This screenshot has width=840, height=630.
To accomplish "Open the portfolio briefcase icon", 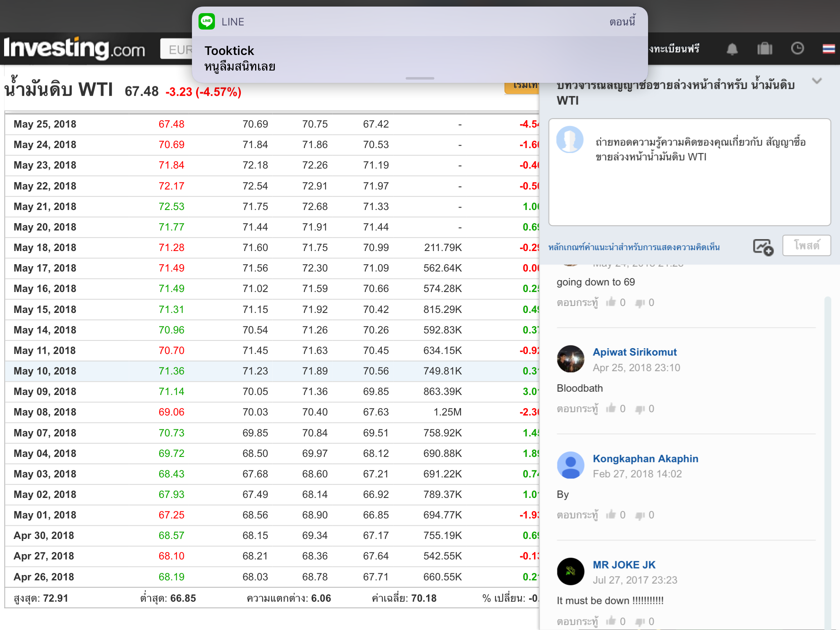I will 765,49.
